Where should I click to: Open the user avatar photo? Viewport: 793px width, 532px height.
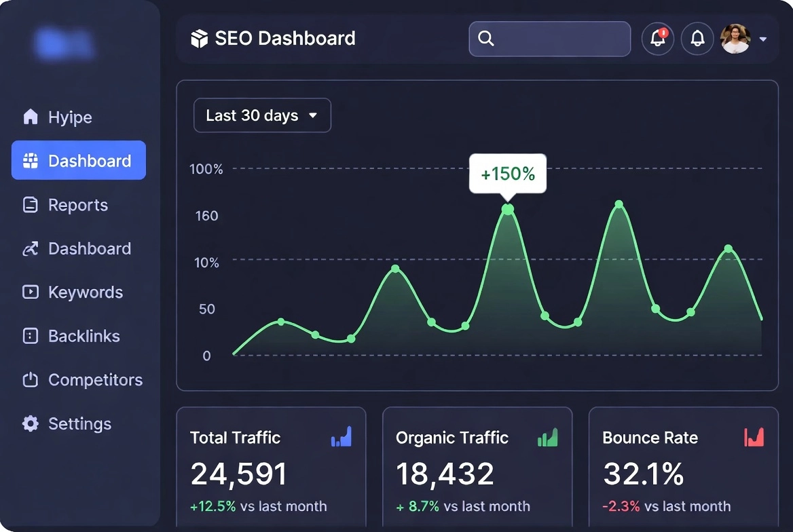click(x=735, y=39)
